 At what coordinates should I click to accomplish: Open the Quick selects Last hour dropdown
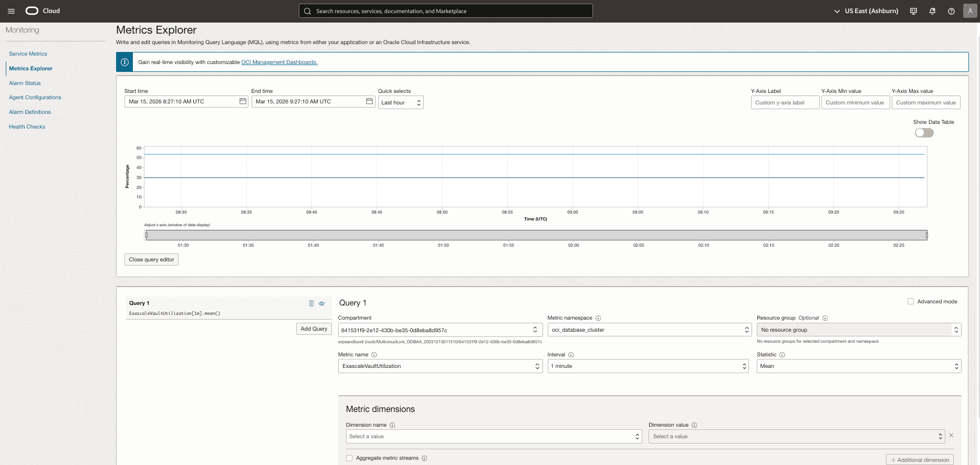point(401,102)
